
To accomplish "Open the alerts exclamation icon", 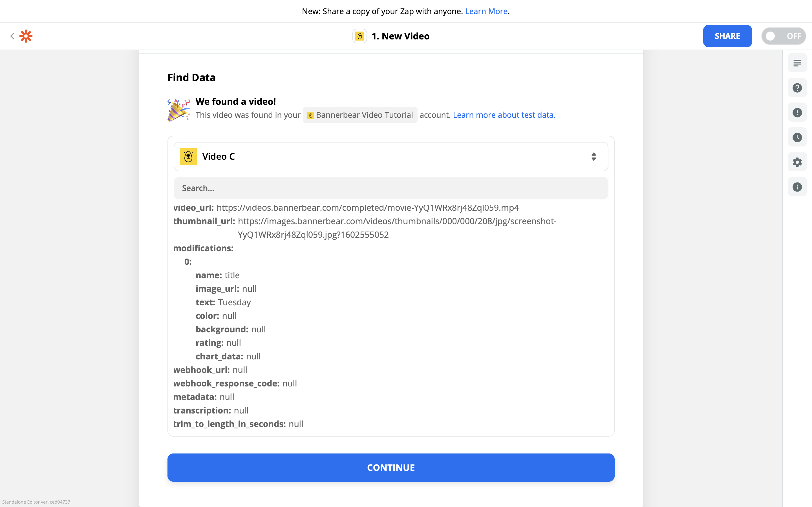I will click(x=797, y=113).
